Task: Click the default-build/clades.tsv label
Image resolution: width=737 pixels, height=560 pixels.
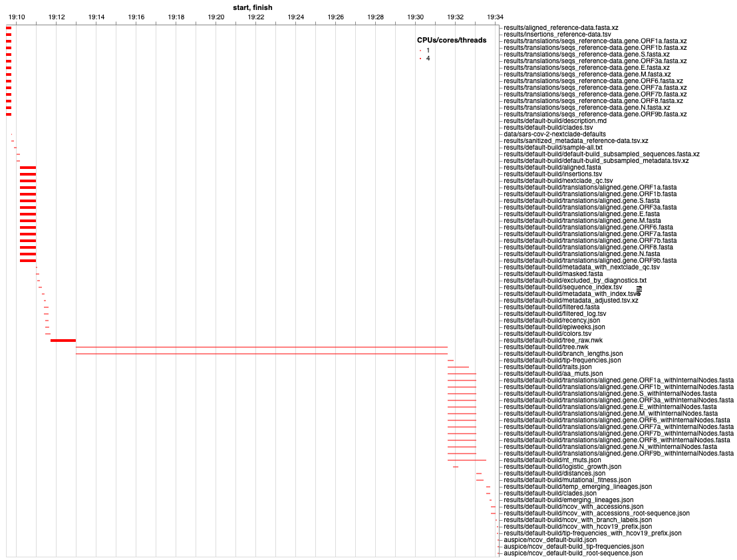Action: pos(548,127)
